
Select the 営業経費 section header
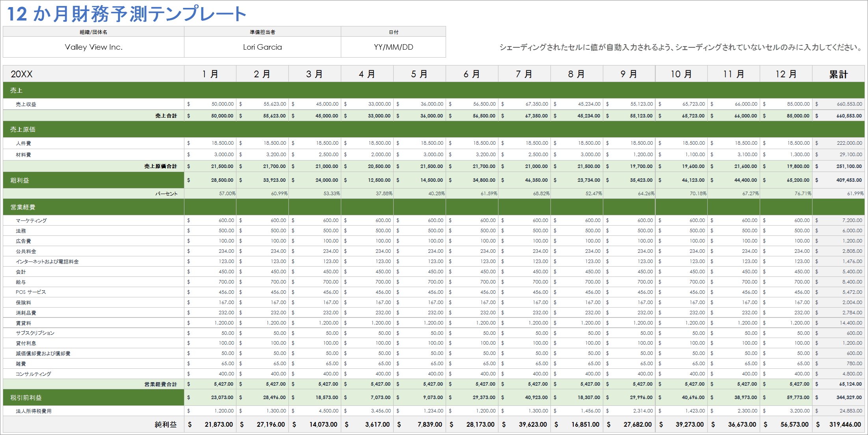tap(93, 207)
